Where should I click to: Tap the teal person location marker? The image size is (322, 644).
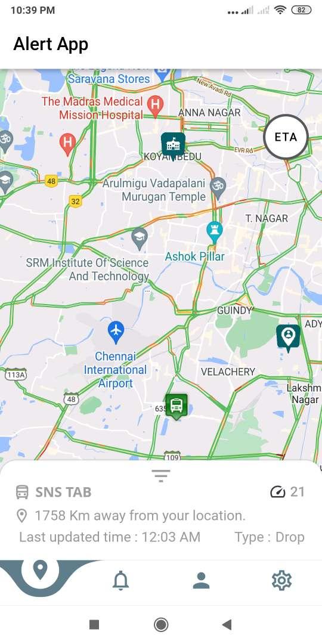coord(288,338)
